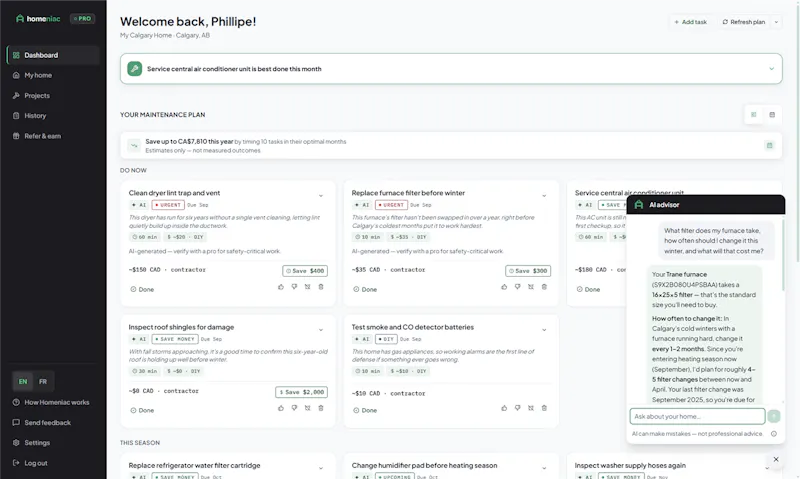This screenshot has height=479, width=800.
Task: Open Settings from sidebar
Action: tap(53, 443)
